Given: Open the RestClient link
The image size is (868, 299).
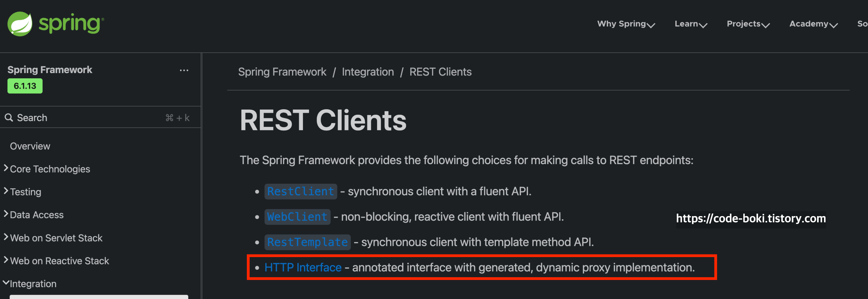Looking at the screenshot, I should pos(301,191).
